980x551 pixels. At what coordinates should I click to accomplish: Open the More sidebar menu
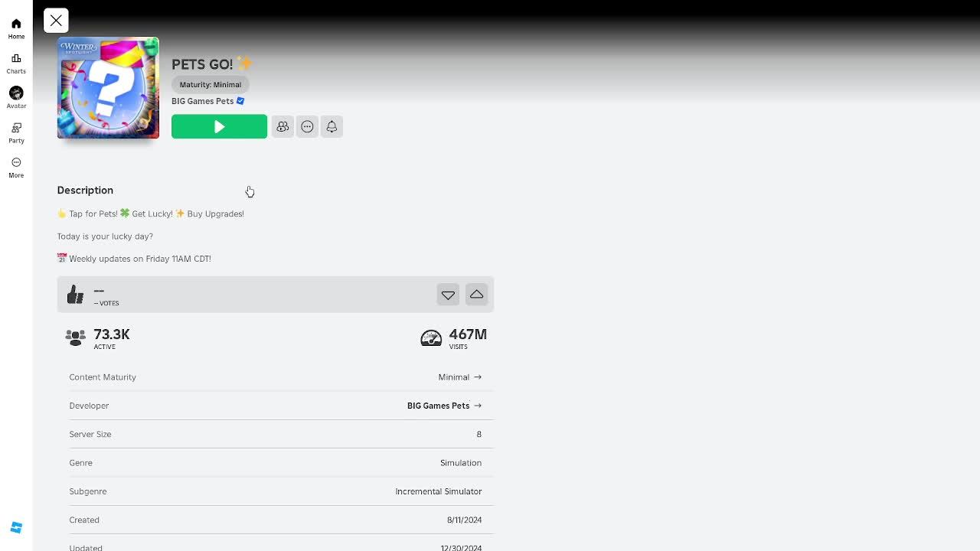[x=16, y=168]
